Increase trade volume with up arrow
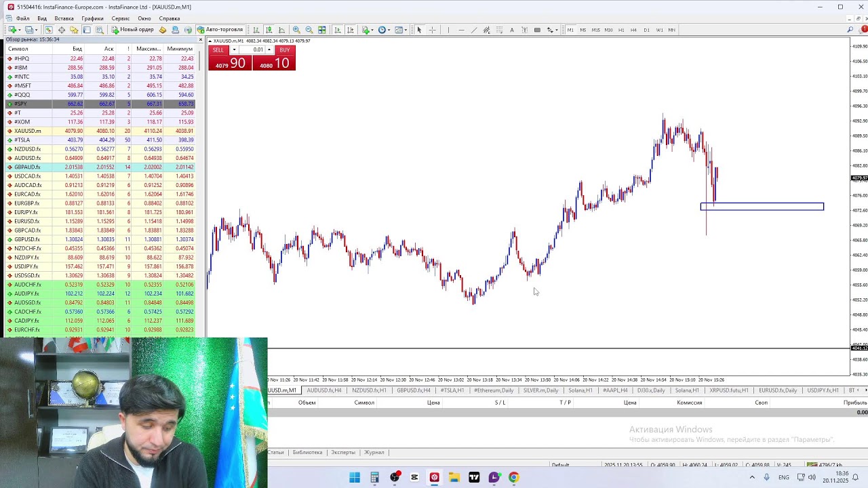 269,50
